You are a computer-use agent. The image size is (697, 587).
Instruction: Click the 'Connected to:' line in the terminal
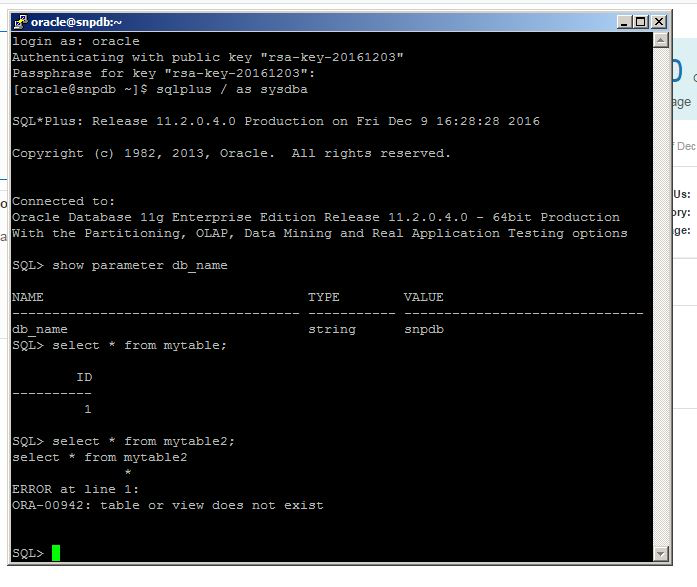point(64,201)
